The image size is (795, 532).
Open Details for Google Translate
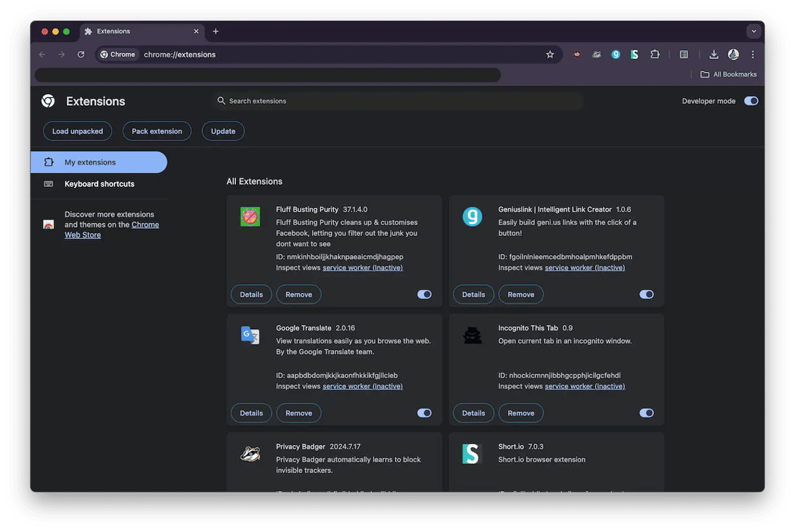[252, 413]
